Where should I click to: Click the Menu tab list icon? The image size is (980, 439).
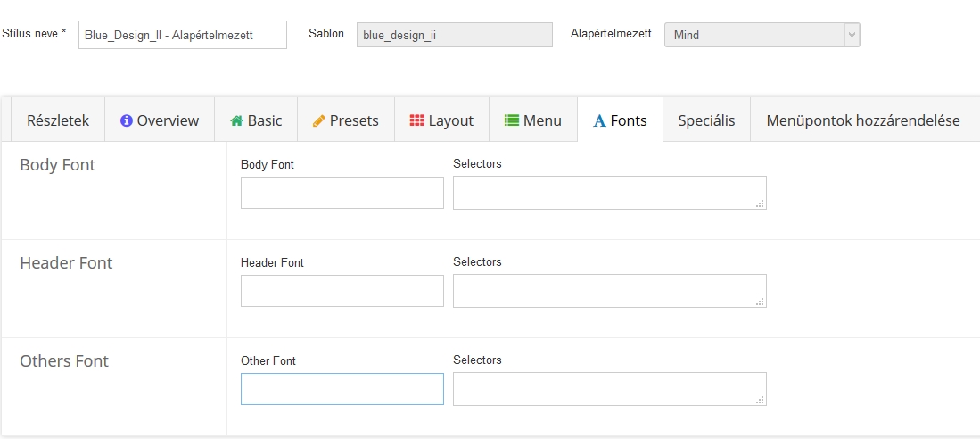coord(512,120)
